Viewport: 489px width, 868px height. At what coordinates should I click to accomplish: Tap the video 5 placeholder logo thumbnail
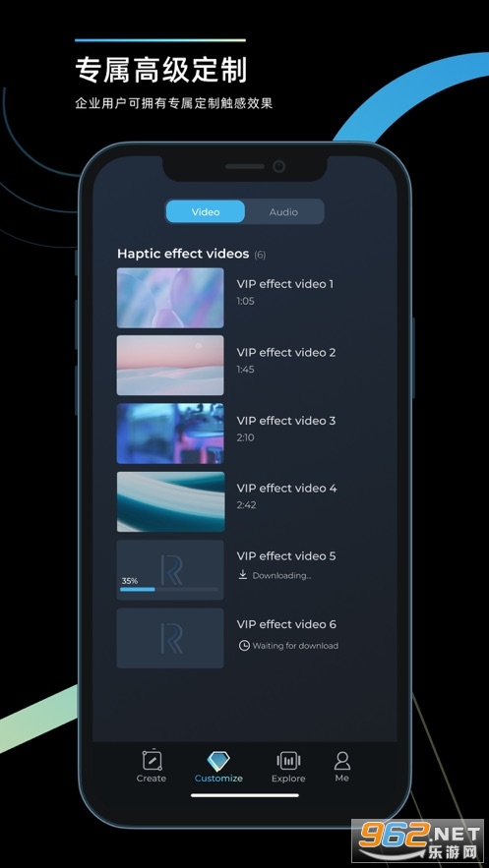170,569
